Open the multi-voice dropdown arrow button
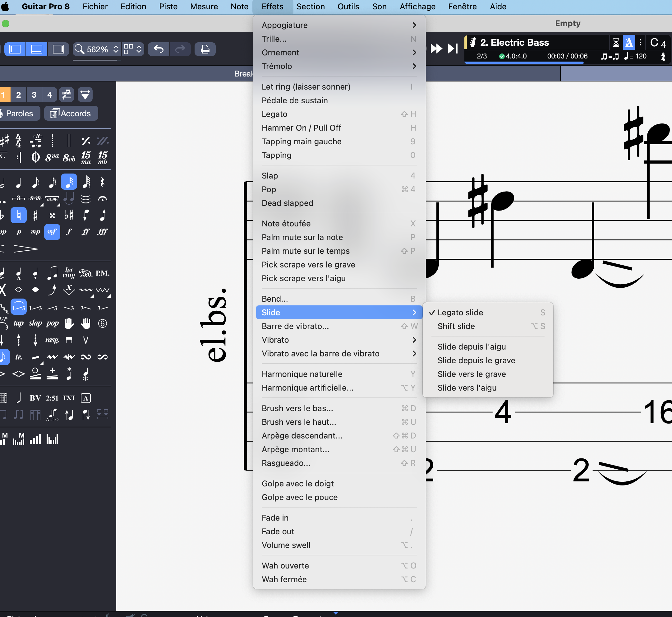Viewport: 672px width, 617px height. 85,95
